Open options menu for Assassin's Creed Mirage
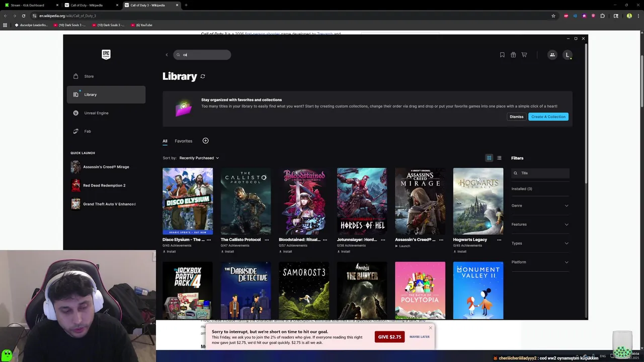 tap(441, 240)
